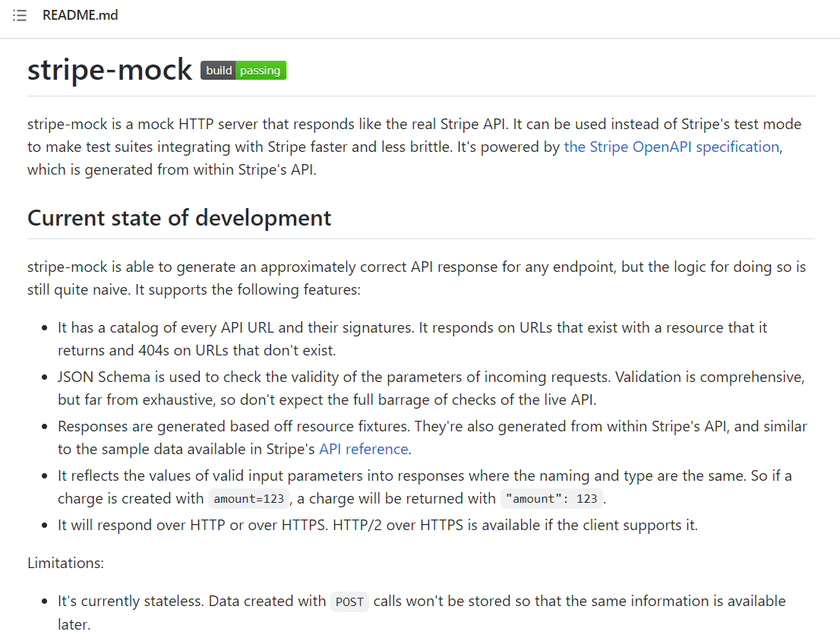Click the Limitations: text
This screenshot has height=641, width=840.
coord(65,563)
